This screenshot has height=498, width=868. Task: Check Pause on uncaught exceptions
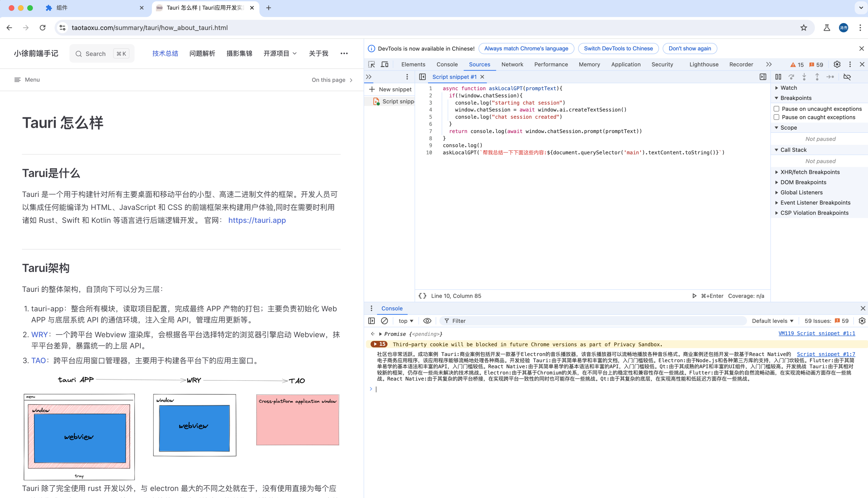tap(777, 109)
